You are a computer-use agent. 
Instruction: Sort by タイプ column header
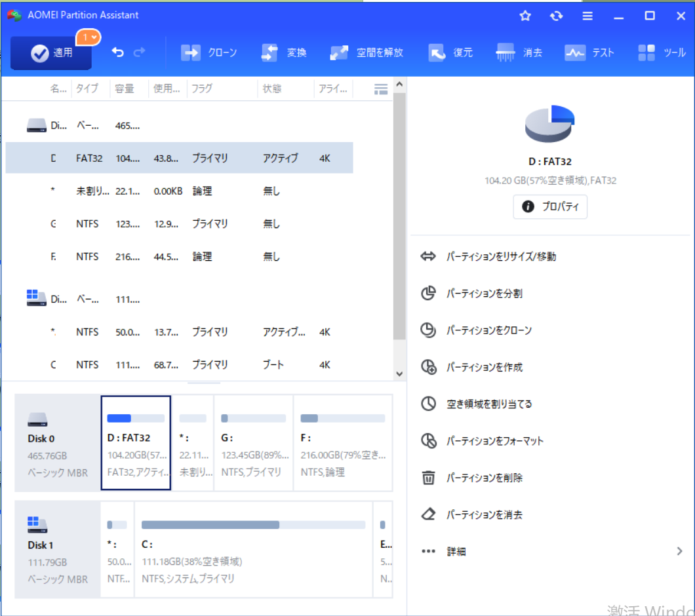tap(87, 88)
